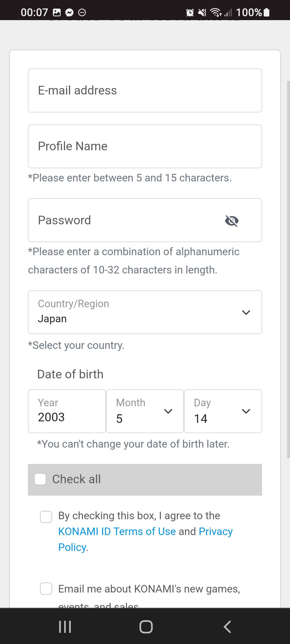290x644 pixels.
Task: Tap the alarm icon in status bar
Action: tap(190, 13)
